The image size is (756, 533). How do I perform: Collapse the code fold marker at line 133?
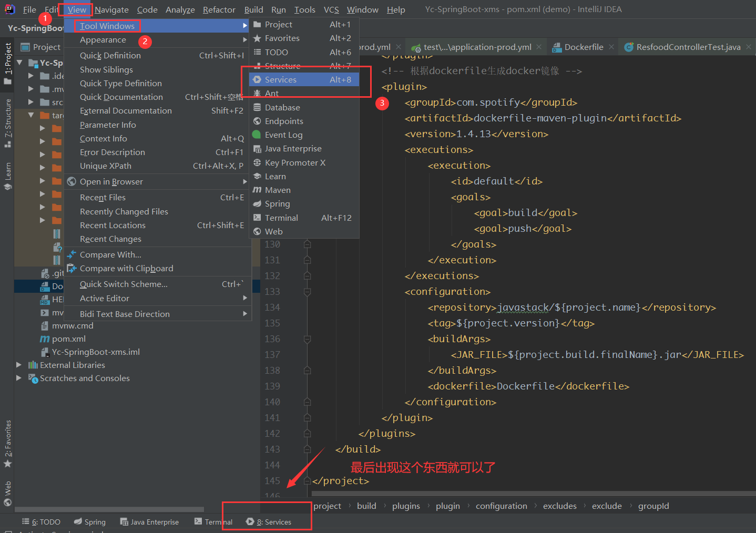(x=307, y=291)
